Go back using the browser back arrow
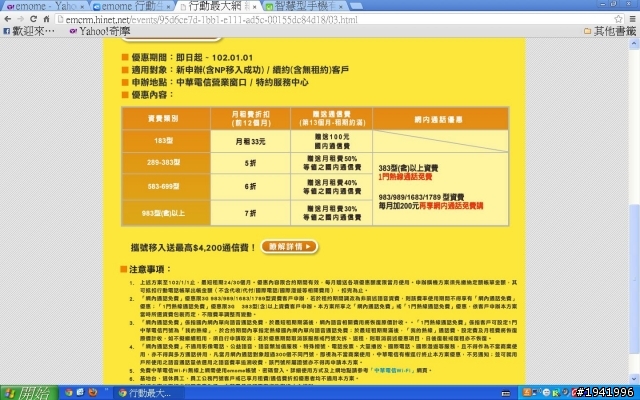 tap(7, 19)
